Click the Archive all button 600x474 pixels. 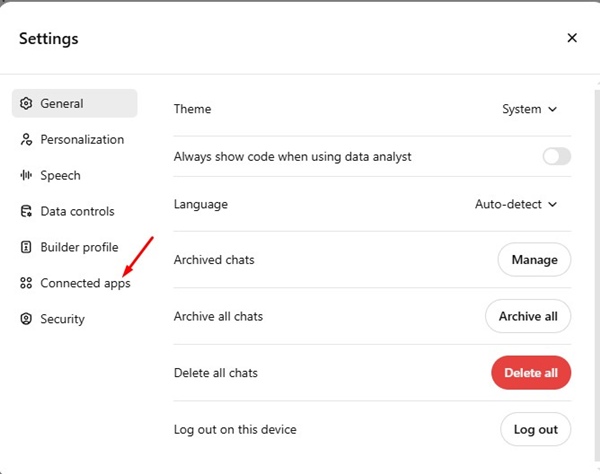[528, 316]
